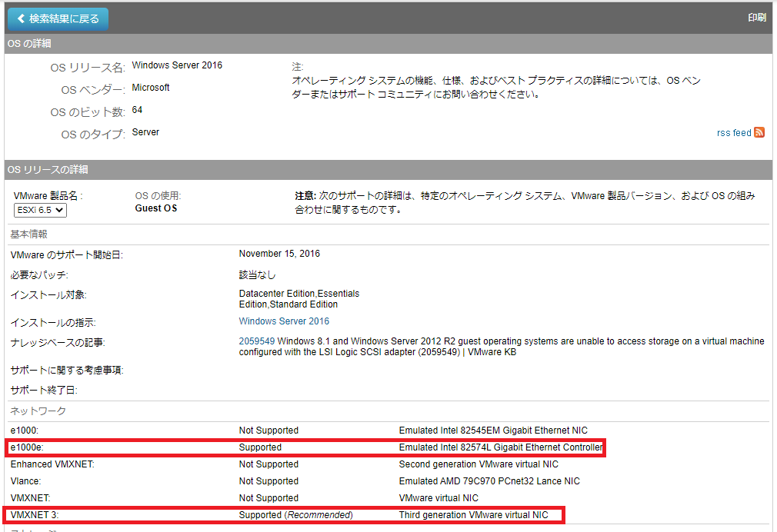
Task: Open knowledge base article 2059549 link
Action: pos(257,341)
